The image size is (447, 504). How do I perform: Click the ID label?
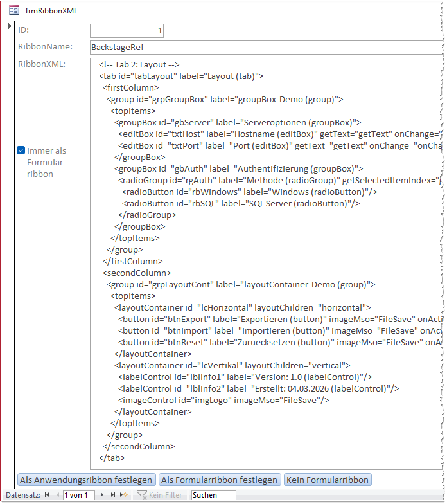point(23,30)
